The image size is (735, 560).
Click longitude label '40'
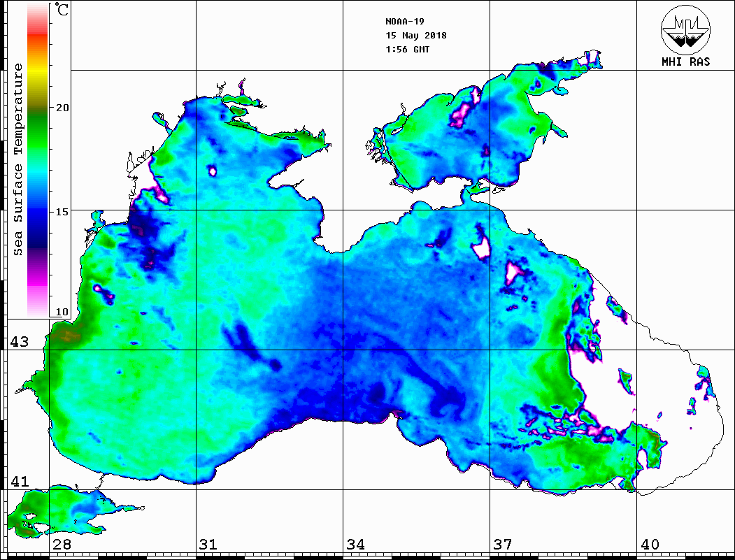coord(650,545)
